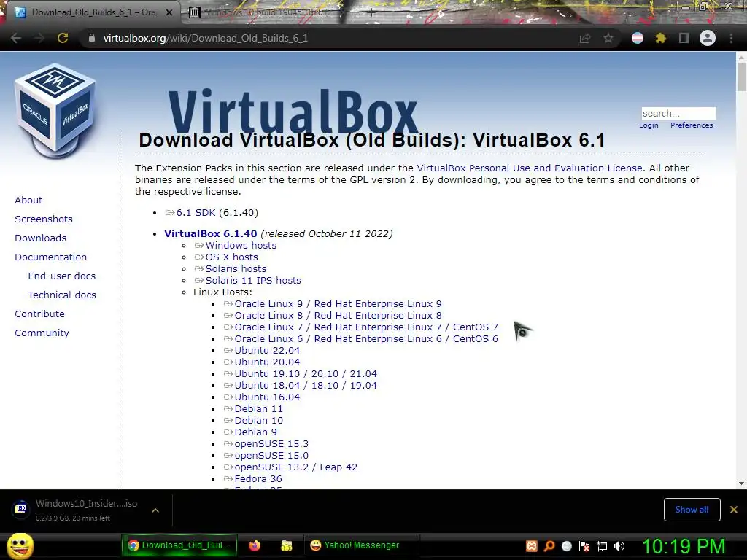
Task: Open Downloads in the sidebar
Action: click(x=41, y=238)
